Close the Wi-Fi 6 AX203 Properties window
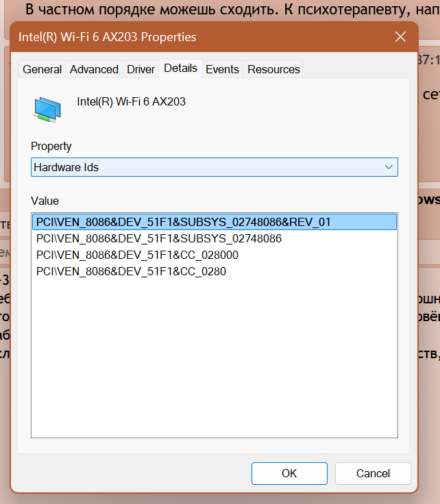Image resolution: width=440 pixels, height=504 pixels. click(x=400, y=37)
